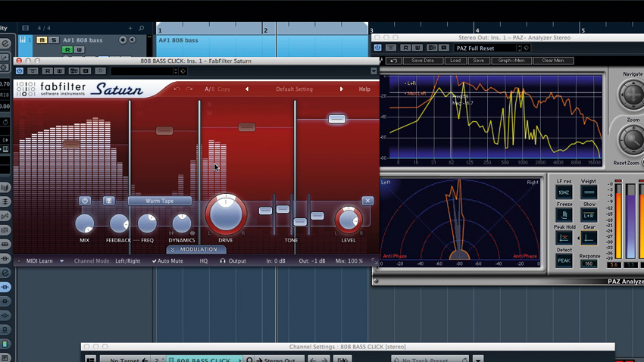The image size is (644, 362).
Task: Toggle the Auto Mute checkbox
Action: click(167, 261)
